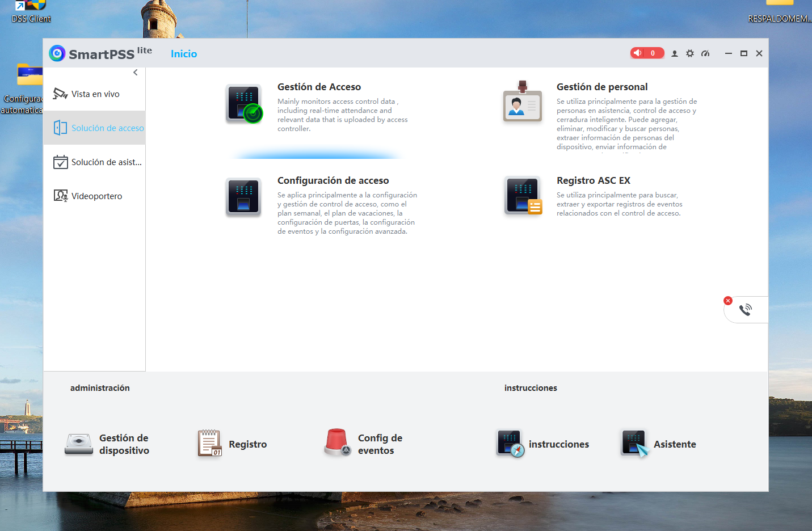Image resolution: width=812 pixels, height=531 pixels.
Task: Click the floating phone call icon
Action: 746,310
